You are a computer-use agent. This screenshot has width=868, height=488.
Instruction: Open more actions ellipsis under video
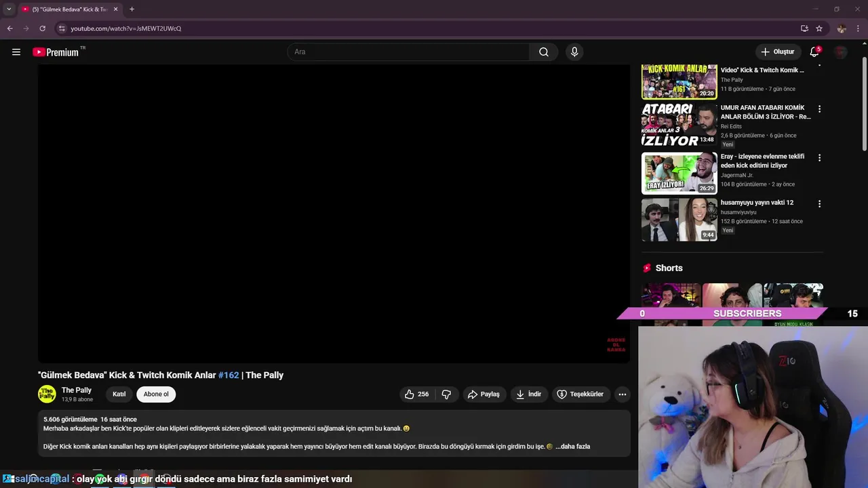[x=622, y=394]
